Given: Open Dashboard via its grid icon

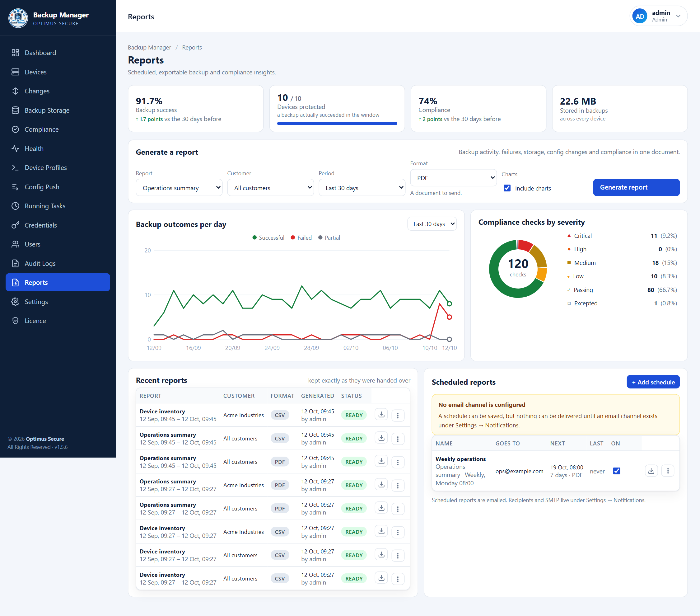Looking at the screenshot, I should (x=16, y=53).
